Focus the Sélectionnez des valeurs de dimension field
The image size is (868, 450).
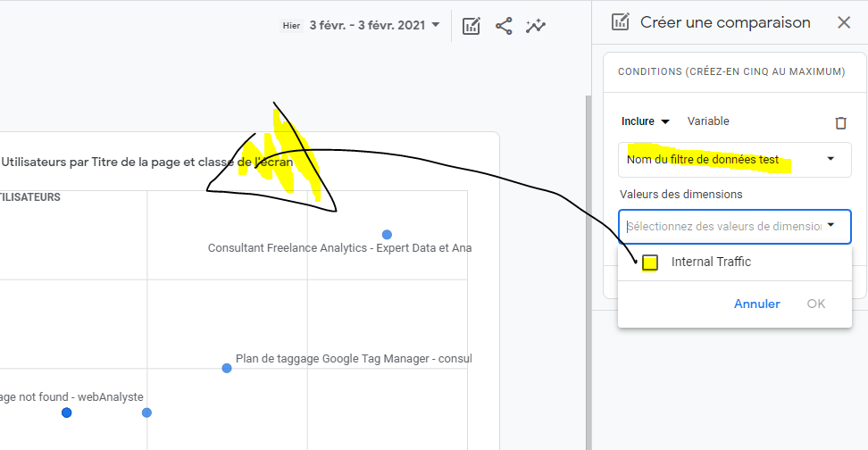coord(723,227)
